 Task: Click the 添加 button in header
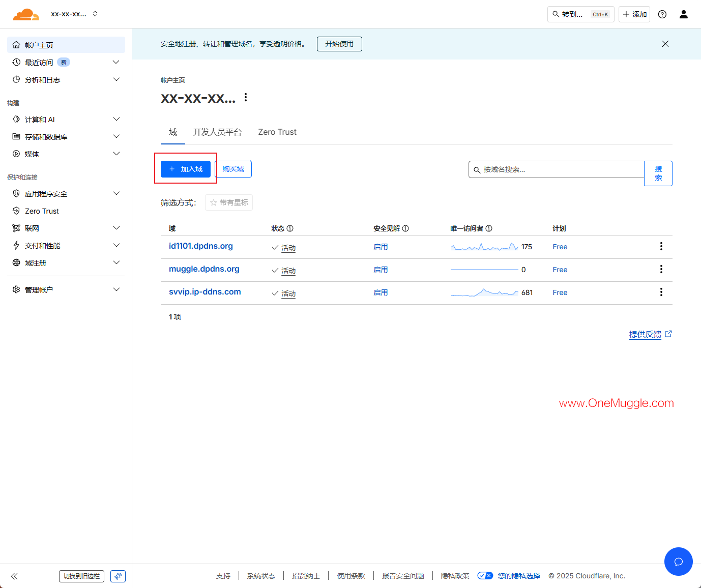[634, 14]
